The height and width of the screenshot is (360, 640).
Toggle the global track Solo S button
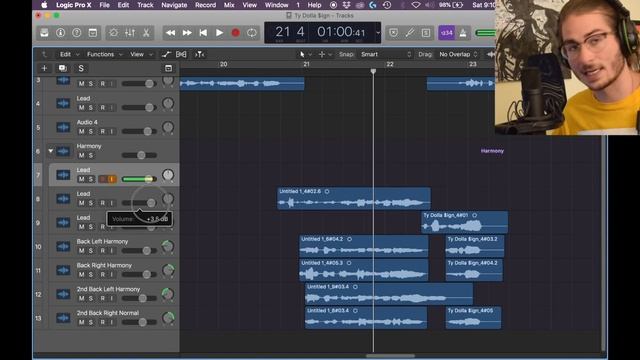coord(81,68)
